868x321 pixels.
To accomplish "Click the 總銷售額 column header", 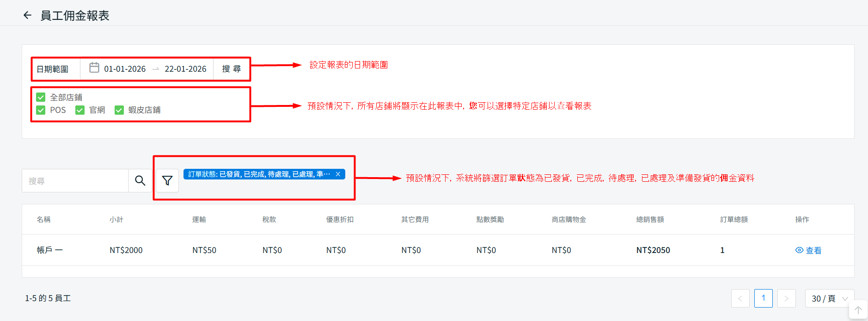I will pos(650,219).
